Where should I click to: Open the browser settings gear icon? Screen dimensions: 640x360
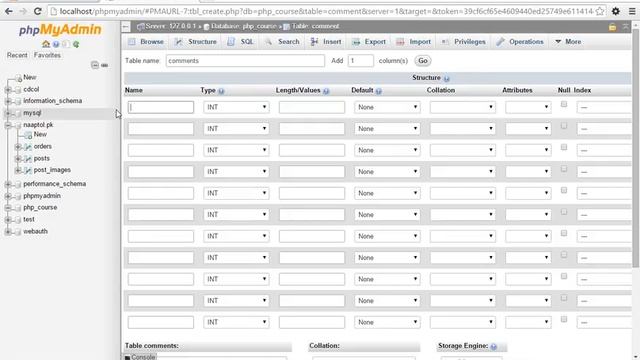coord(616,11)
